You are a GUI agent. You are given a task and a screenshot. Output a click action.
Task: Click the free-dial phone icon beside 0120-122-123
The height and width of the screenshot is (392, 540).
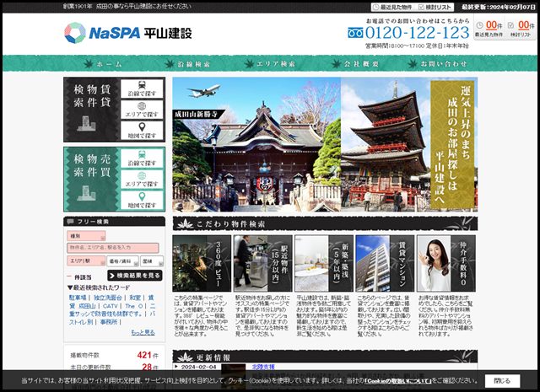pyautogui.click(x=355, y=33)
